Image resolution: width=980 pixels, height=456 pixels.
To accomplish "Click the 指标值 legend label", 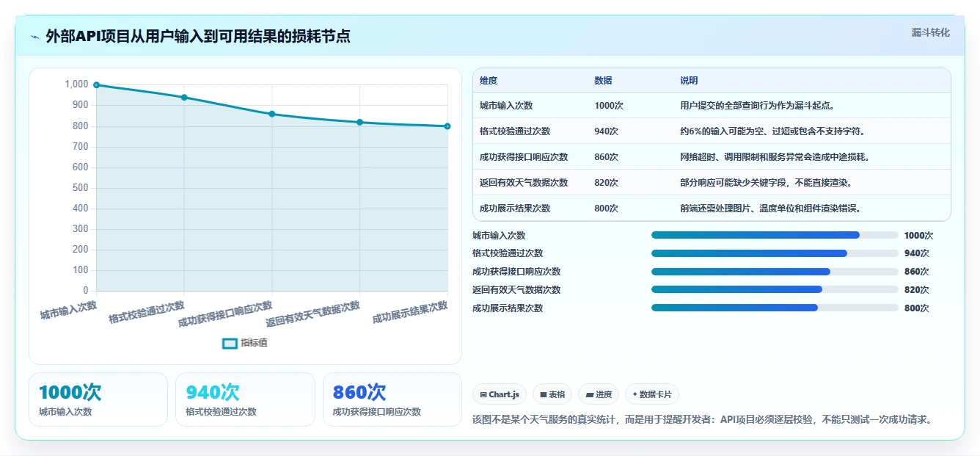I will click(x=254, y=343).
